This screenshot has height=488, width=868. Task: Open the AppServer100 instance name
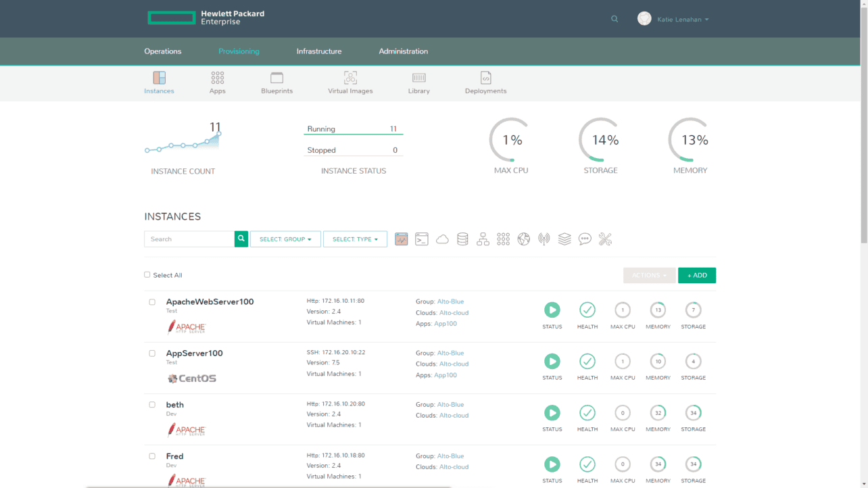(195, 353)
